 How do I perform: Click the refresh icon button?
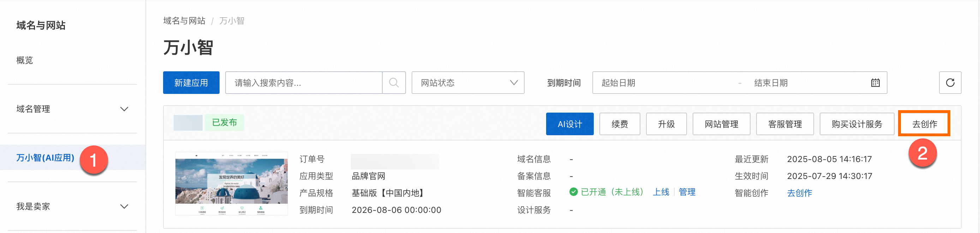(x=950, y=83)
